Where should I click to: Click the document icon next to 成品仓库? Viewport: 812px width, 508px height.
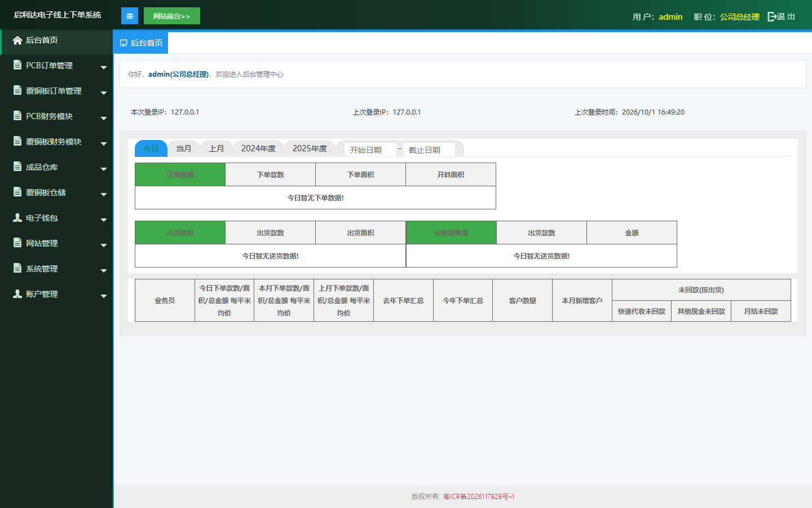[x=17, y=167]
